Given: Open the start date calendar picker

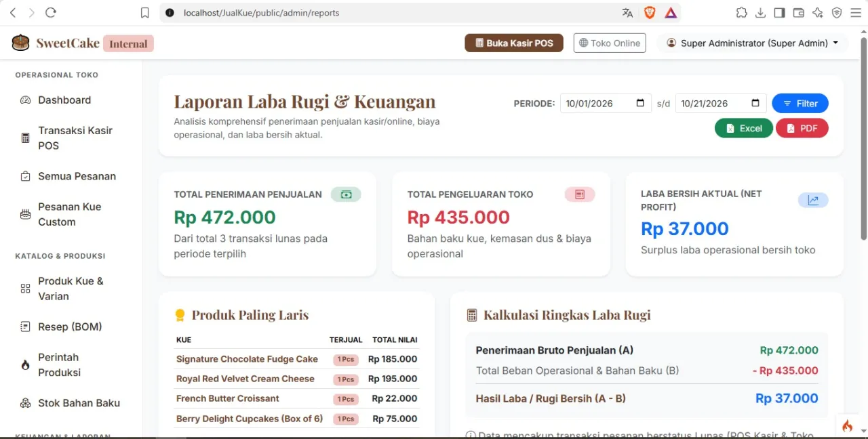Looking at the screenshot, I should [x=640, y=103].
